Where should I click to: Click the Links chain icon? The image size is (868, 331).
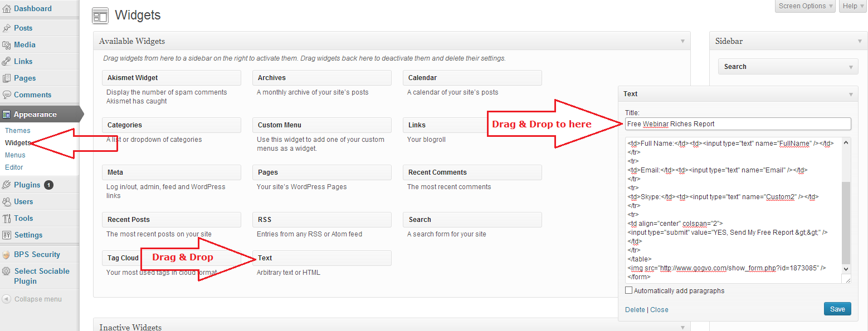[x=7, y=62]
